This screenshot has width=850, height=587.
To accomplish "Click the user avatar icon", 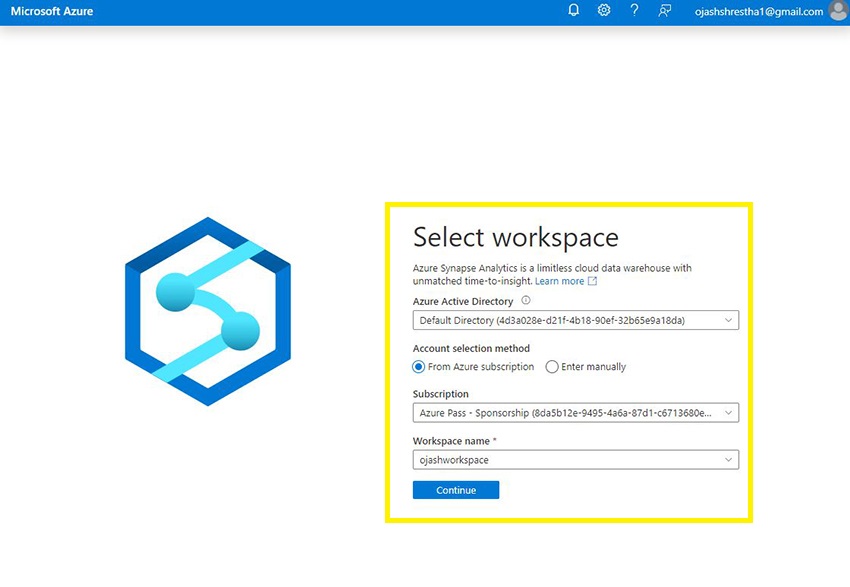I will (839, 11).
